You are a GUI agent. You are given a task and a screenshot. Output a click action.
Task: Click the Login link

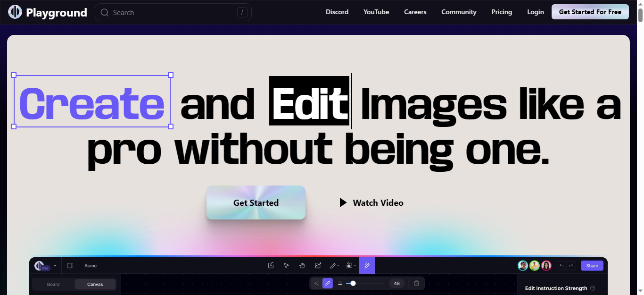(536, 12)
